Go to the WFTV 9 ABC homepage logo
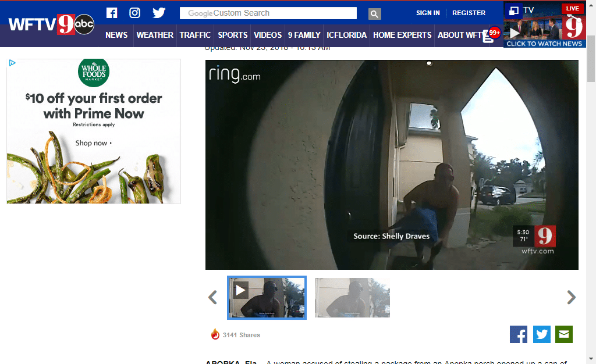 click(x=51, y=24)
